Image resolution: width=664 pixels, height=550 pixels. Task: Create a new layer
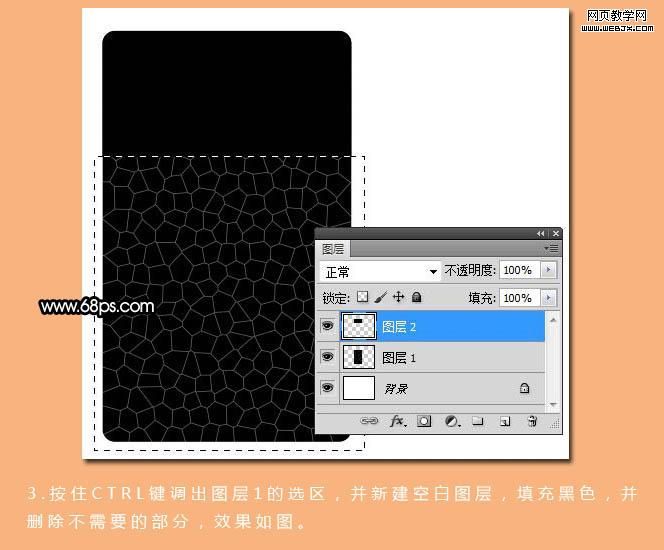505,421
